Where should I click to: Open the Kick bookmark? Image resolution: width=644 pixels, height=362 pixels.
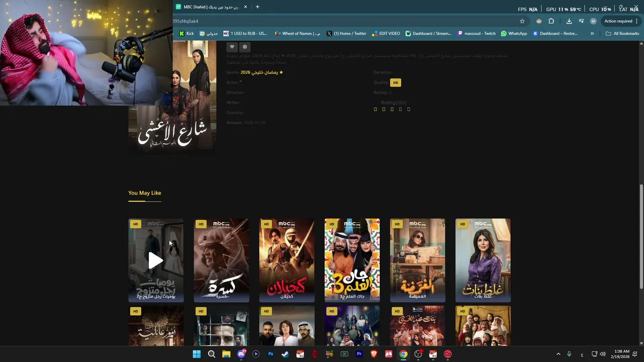point(186,34)
